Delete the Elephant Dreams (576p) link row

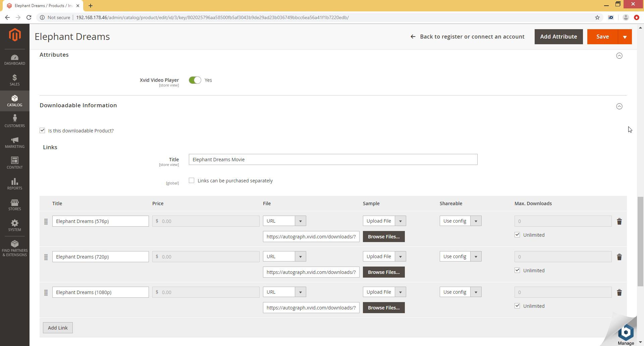point(619,221)
